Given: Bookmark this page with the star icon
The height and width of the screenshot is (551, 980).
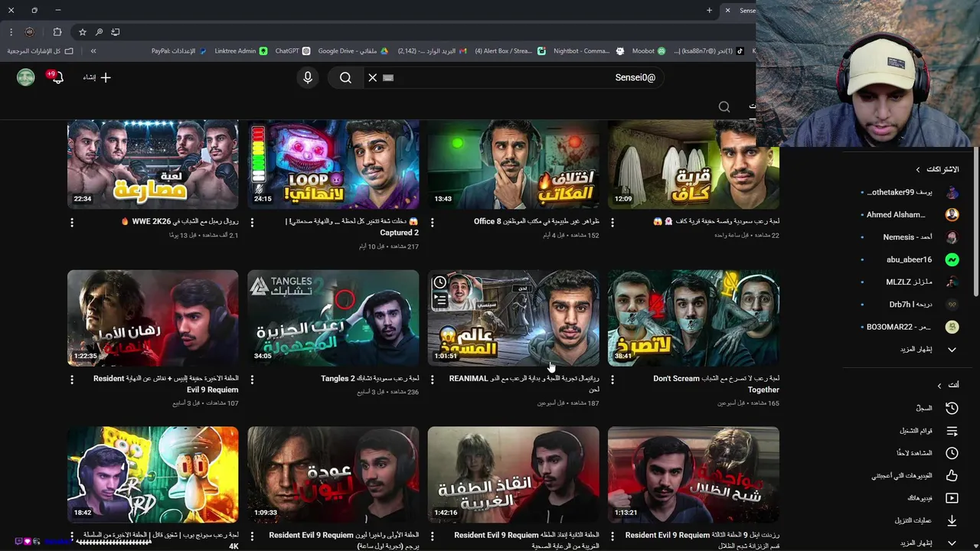Looking at the screenshot, I should point(83,32).
